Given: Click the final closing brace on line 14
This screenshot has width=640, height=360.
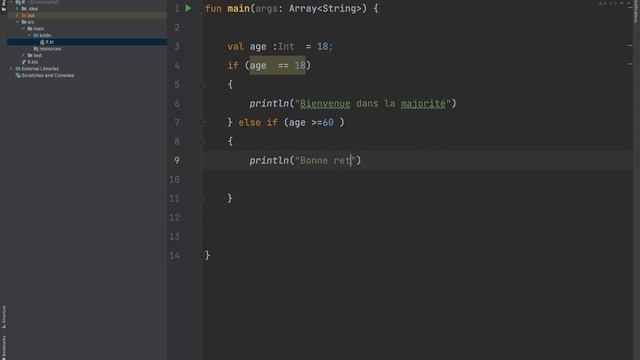Looking at the screenshot, I should tap(207, 256).
